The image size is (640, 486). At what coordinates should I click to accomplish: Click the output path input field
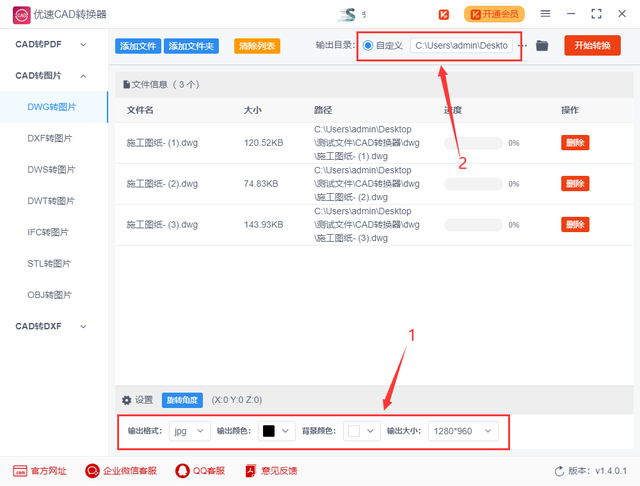coord(461,45)
